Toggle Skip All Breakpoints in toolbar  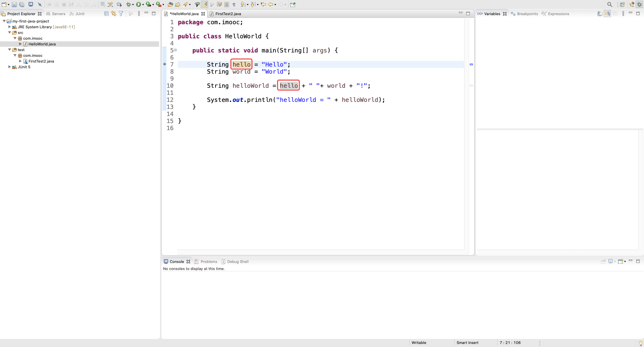click(40, 4)
